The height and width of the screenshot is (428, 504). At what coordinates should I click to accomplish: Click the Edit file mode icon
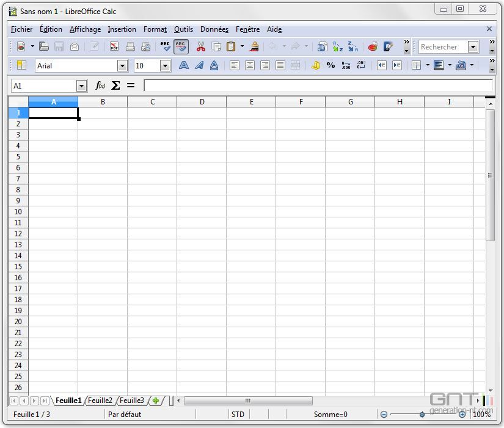(x=94, y=46)
